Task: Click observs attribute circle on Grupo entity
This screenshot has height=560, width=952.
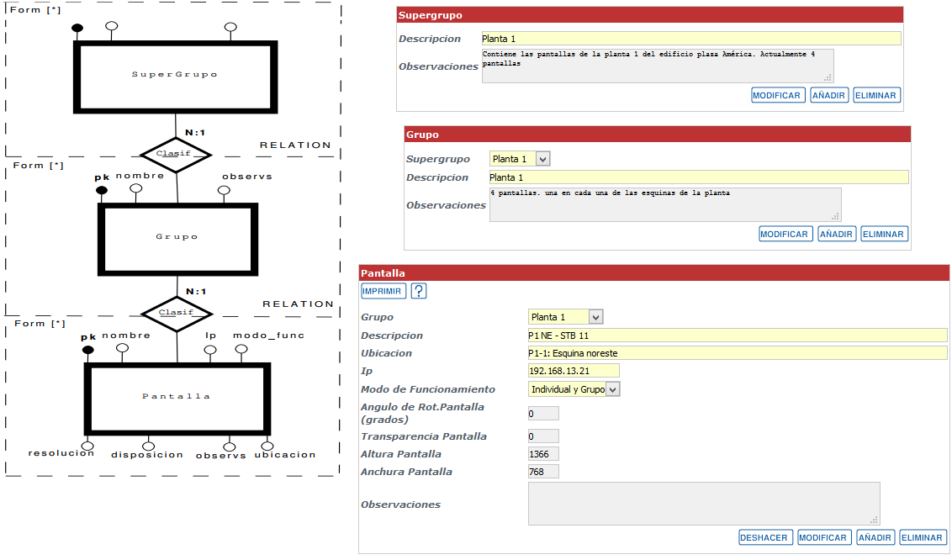Action: coord(224,191)
